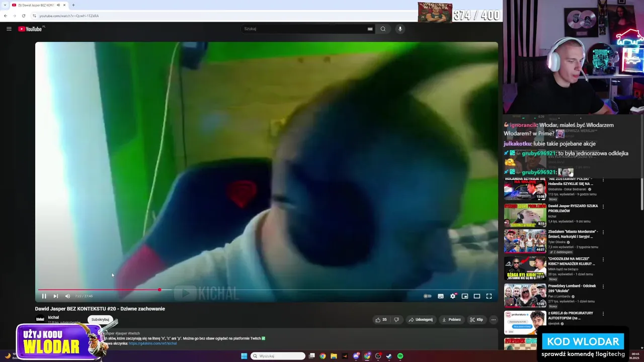Go back in the browser
Screen dimensions: 644x362
6,16
